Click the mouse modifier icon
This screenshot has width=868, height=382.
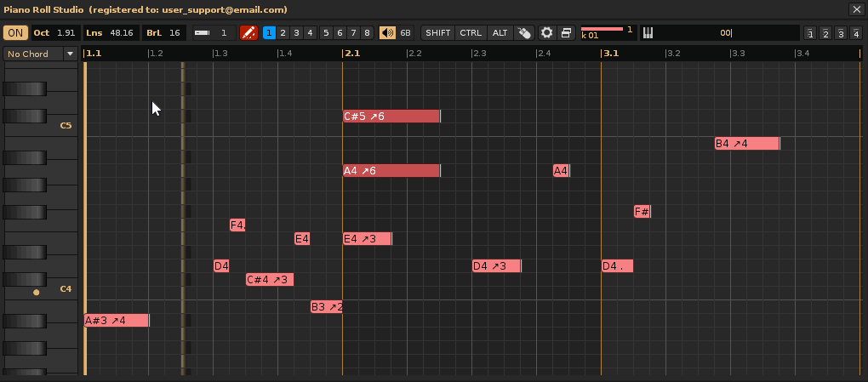(x=524, y=33)
